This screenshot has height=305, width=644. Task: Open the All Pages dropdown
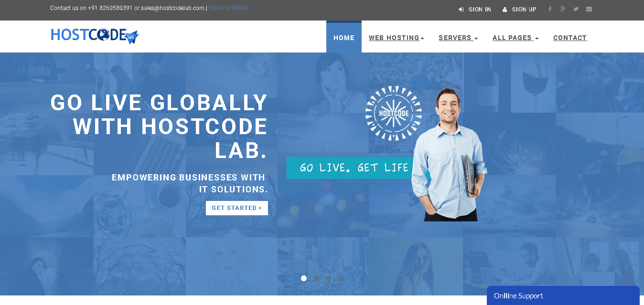[x=515, y=38]
